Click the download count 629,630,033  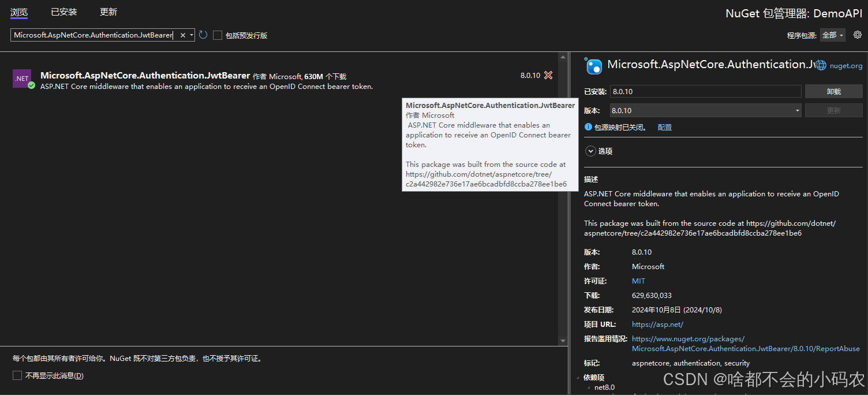(652, 296)
